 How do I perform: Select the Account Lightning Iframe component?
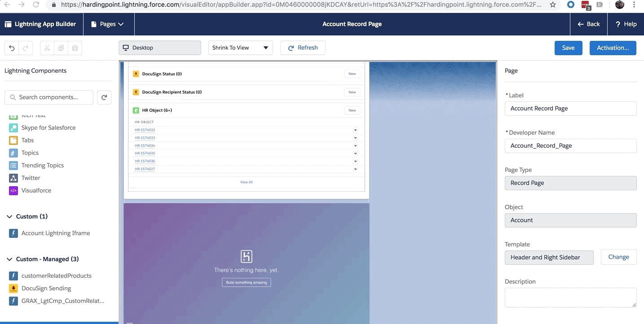coord(56,233)
